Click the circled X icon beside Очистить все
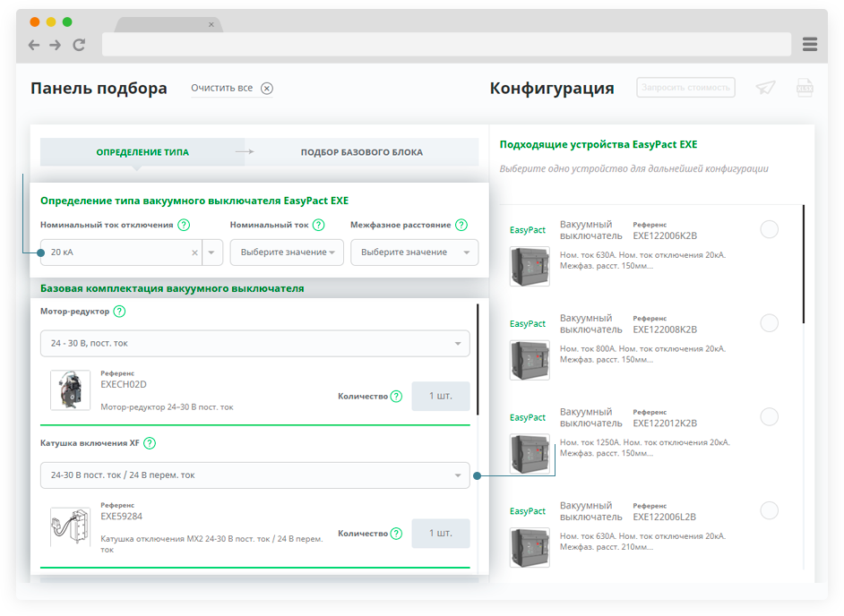The image size is (844, 616). 267,89
